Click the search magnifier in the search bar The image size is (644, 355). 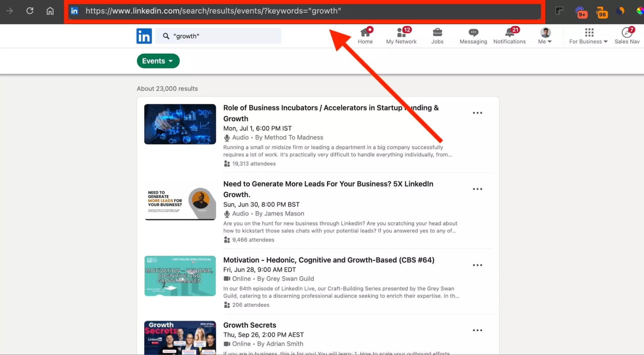[x=166, y=36]
